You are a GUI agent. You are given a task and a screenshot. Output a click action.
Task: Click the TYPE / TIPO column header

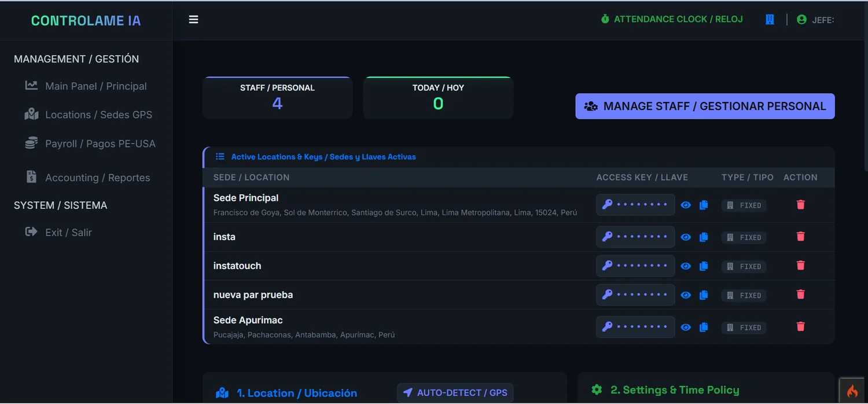click(748, 177)
